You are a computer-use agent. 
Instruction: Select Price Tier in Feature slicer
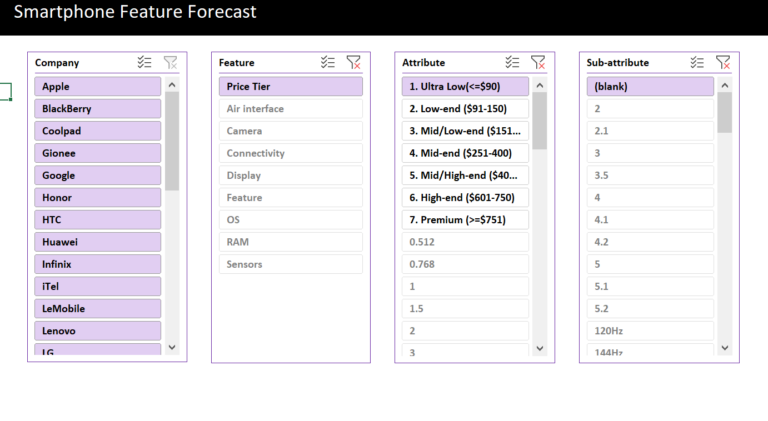coord(290,87)
